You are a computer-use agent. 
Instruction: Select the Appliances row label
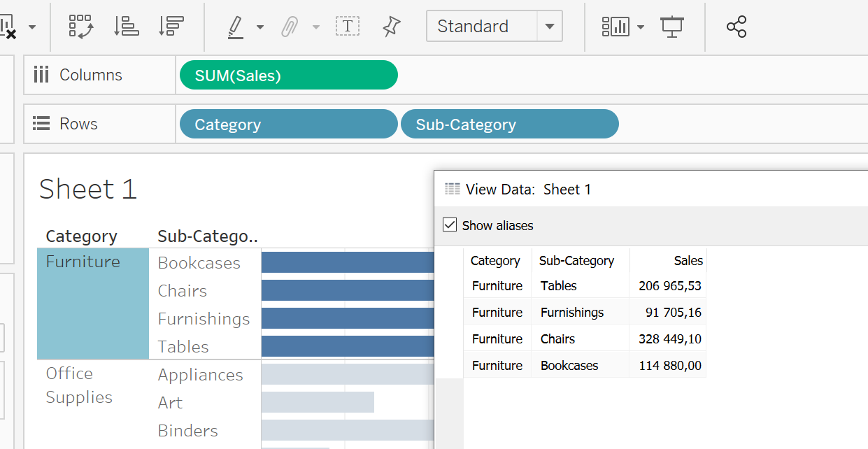[201, 375]
